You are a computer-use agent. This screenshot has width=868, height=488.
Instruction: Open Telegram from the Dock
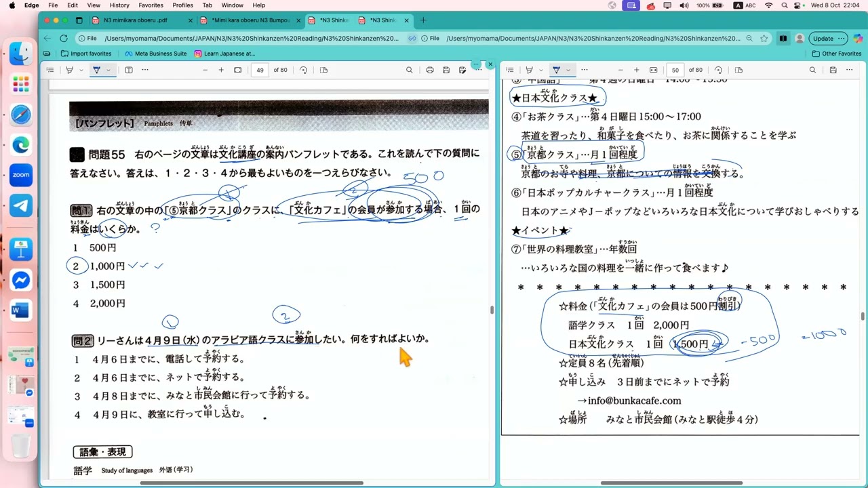pyautogui.click(x=20, y=205)
